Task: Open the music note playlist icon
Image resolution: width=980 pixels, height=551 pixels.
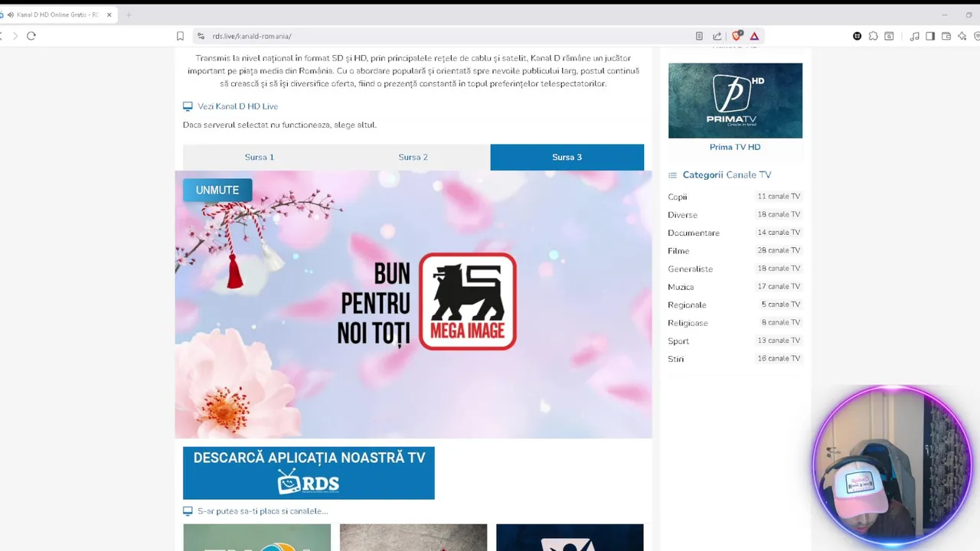Action: point(914,36)
